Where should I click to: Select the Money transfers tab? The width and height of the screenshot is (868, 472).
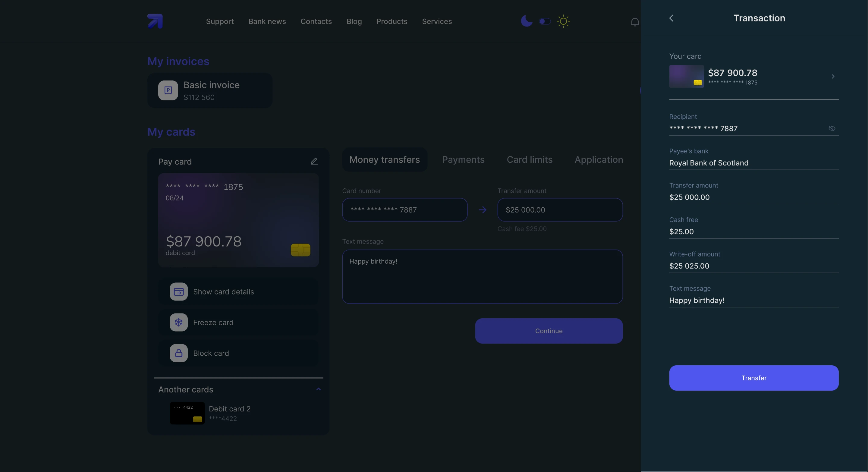pos(385,160)
